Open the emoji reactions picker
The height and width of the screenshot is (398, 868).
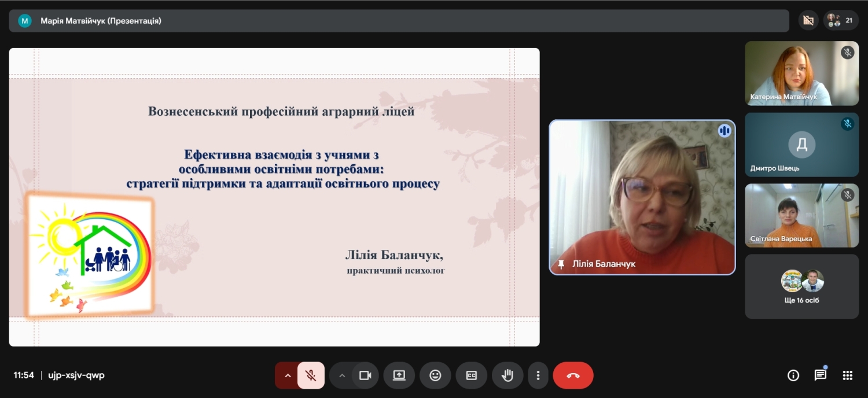435,375
